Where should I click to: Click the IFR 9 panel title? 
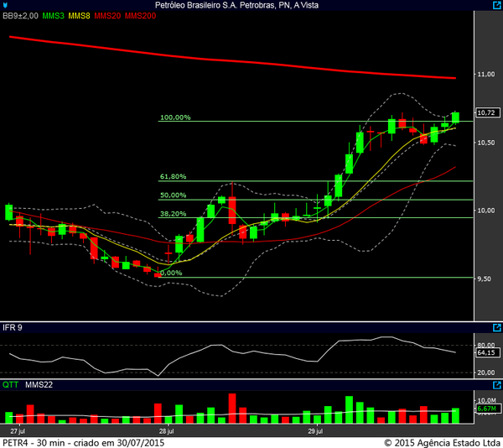pos(13,327)
